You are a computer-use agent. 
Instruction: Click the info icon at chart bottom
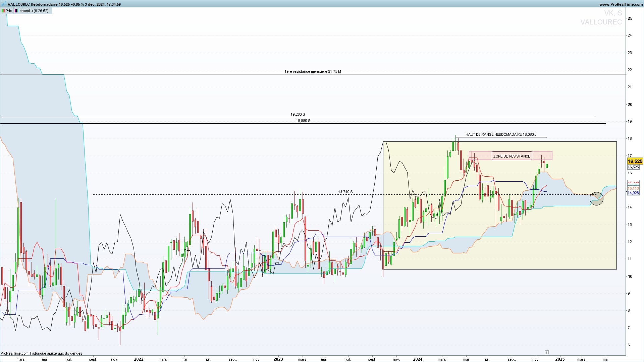(546, 352)
